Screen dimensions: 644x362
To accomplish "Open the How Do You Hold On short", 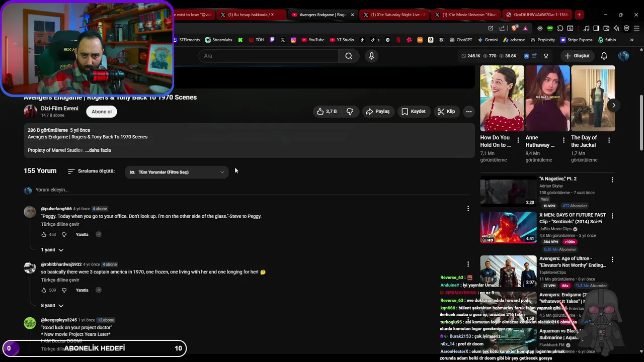I will click(502, 98).
